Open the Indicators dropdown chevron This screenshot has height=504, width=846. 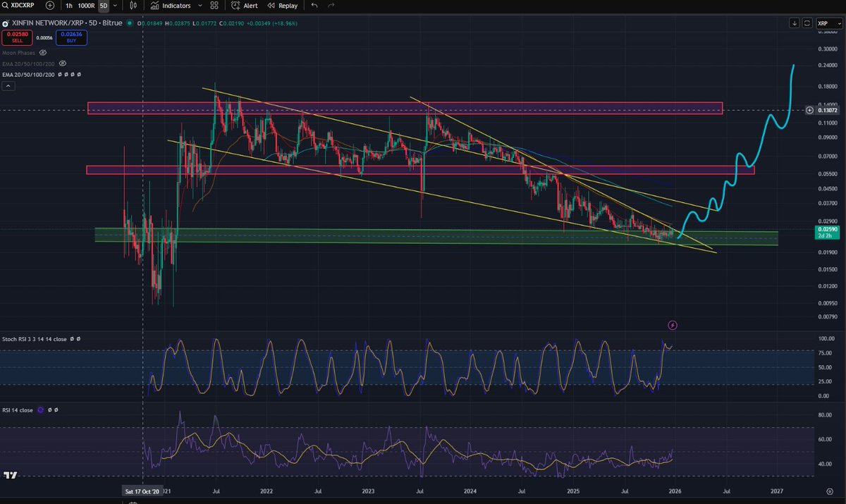click(200, 5)
